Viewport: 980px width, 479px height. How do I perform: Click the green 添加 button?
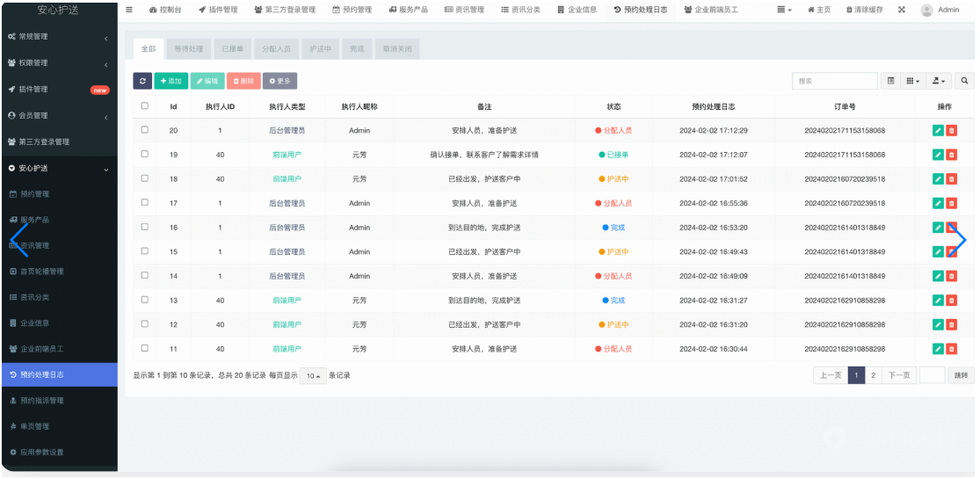171,81
